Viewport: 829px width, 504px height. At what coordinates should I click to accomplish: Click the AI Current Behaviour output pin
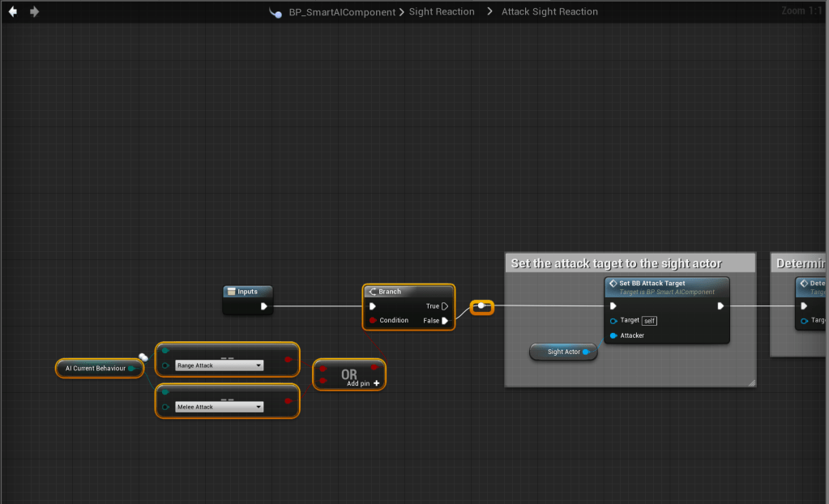click(x=131, y=369)
